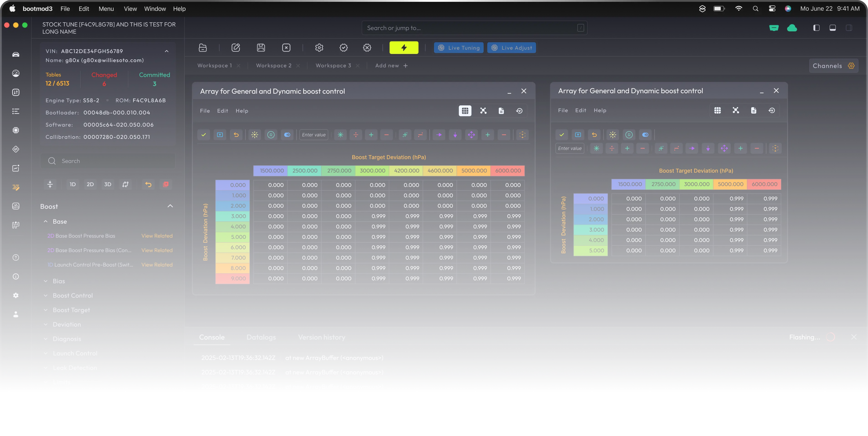Open the Datalogs tab
The height and width of the screenshot is (436, 868).
pos(261,337)
